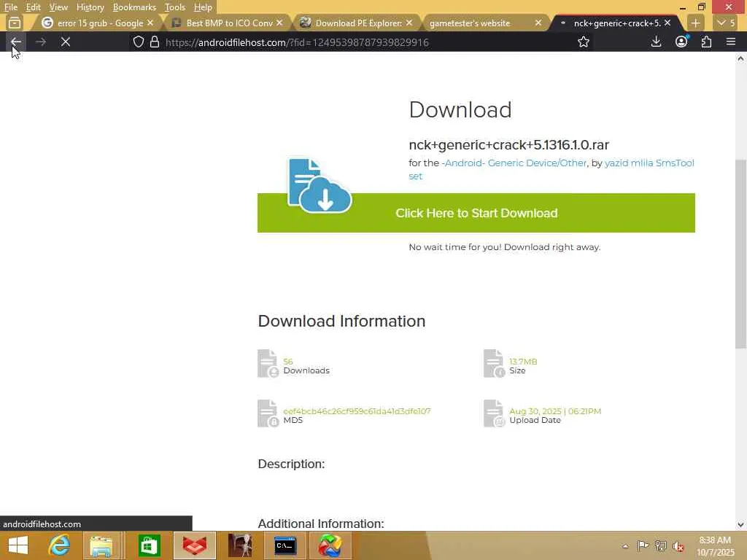Open Command Prompt from taskbar
The width and height of the screenshot is (747, 560).
pyautogui.click(x=285, y=545)
